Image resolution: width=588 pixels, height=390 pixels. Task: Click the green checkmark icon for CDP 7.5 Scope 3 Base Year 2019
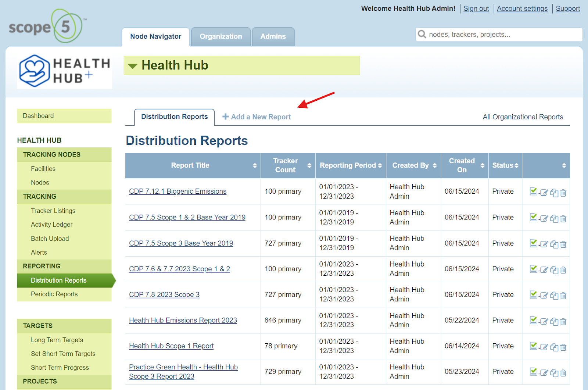point(534,243)
